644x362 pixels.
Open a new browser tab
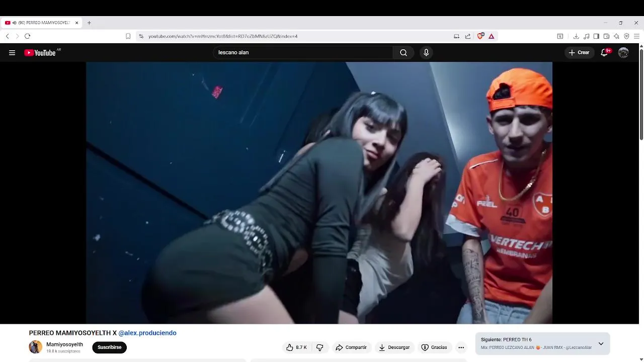89,23
